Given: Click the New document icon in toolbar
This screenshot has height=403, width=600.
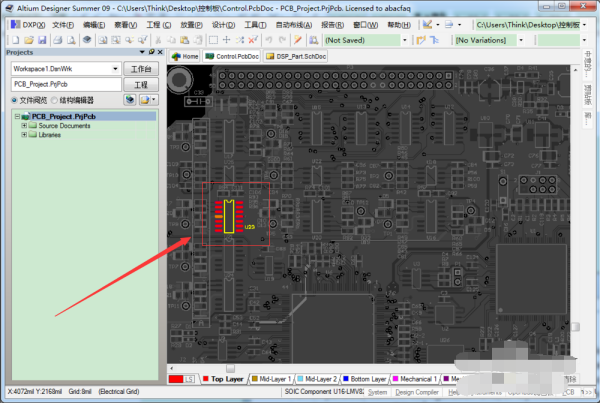Looking at the screenshot, I should coord(16,40).
